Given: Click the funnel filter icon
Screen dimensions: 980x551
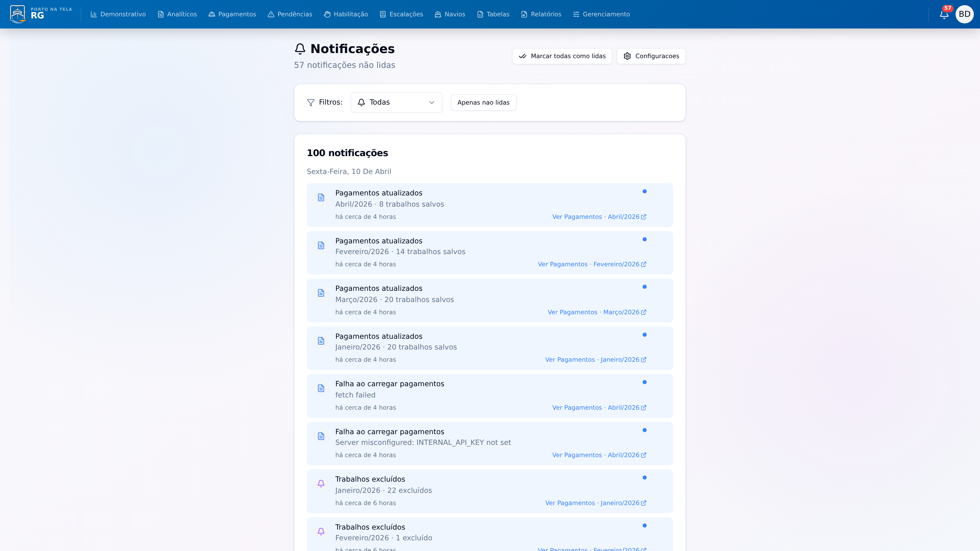Looking at the screenshot, I should pos(310,103).
